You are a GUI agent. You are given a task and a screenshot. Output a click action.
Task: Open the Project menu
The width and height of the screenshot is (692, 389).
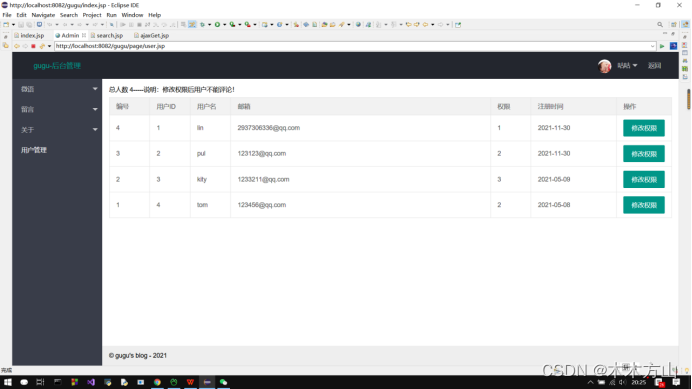tap(92, 15)
